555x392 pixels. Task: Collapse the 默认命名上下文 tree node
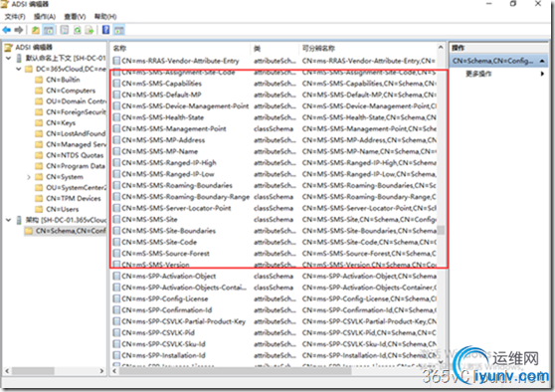point(9,58)
